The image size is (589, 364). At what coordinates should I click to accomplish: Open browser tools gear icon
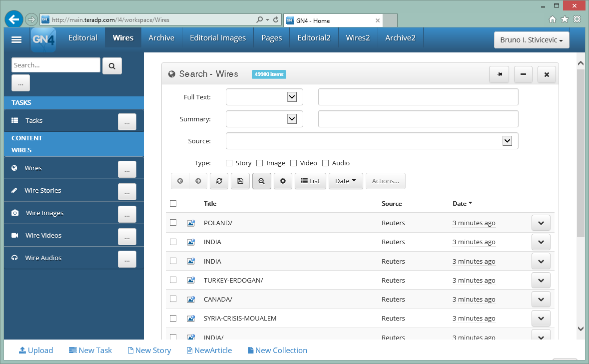577,19
